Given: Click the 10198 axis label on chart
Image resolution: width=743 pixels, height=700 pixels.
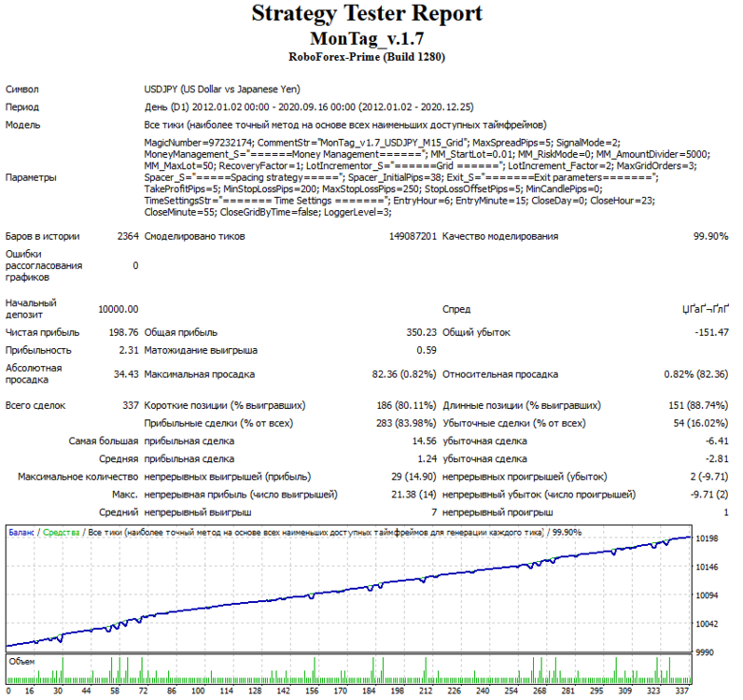Looking at the screenshot, I should [707, 539].
